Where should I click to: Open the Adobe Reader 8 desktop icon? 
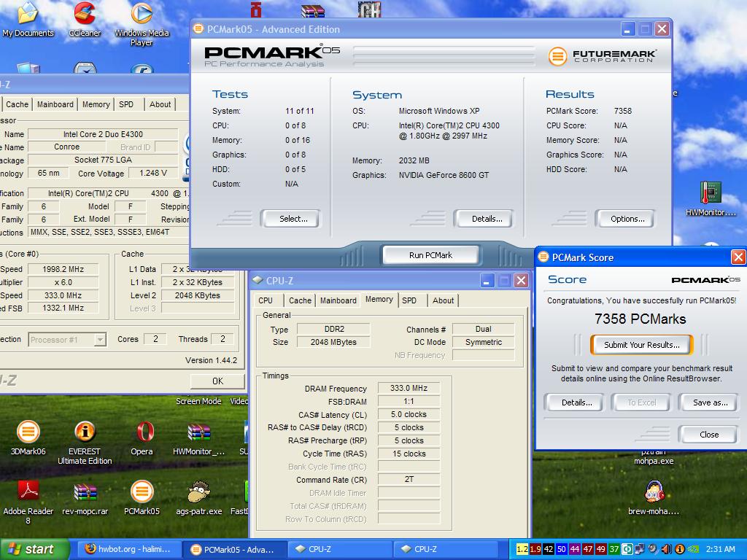point(28,502)
